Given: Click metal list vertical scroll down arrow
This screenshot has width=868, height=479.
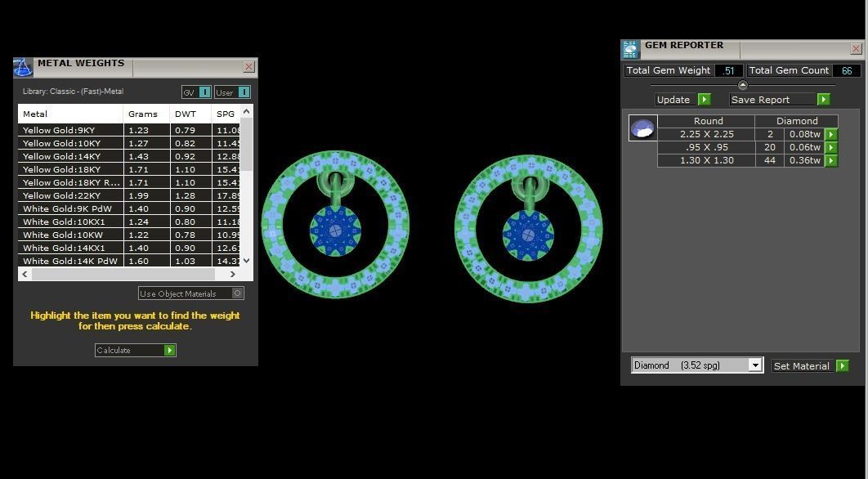Looking at the screenshot, I should tap(247, 261).
